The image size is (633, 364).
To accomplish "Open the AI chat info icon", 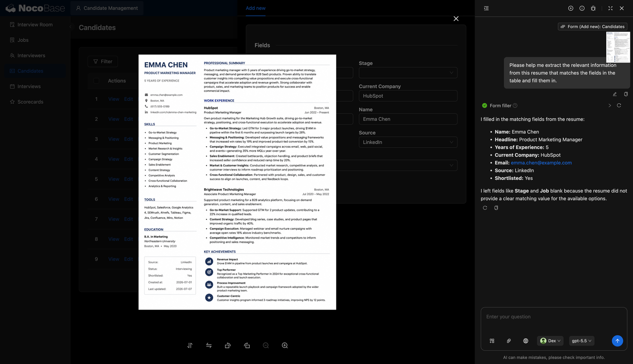I will pos(582,8).
